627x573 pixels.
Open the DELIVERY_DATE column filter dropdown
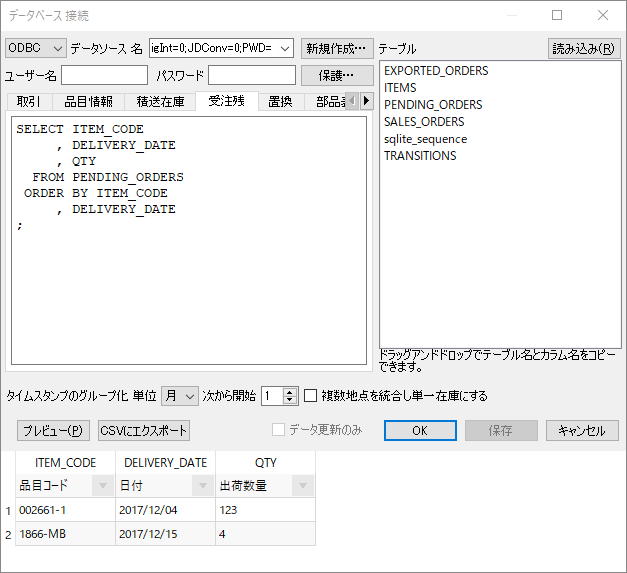(x=202, y=486)
